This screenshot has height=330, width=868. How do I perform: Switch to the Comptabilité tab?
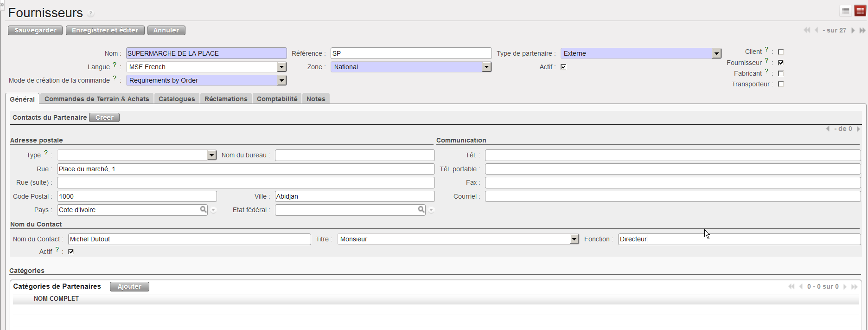coord(277,99)
